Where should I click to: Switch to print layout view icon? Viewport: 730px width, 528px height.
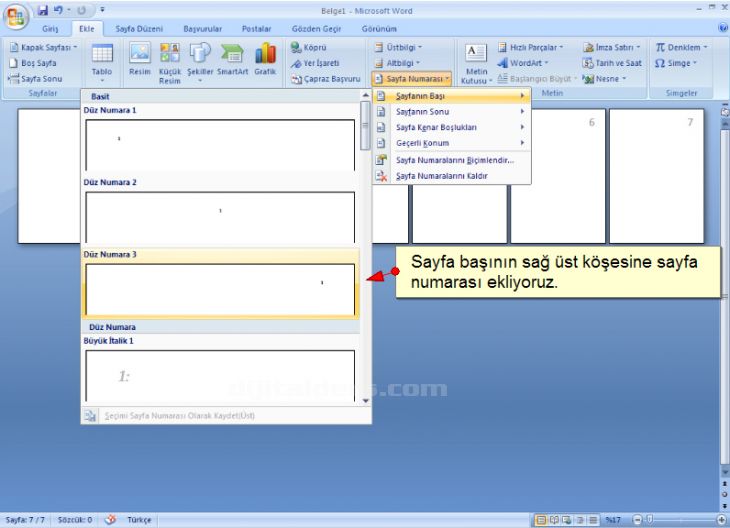pyautogui.click(x=541, y=520)
